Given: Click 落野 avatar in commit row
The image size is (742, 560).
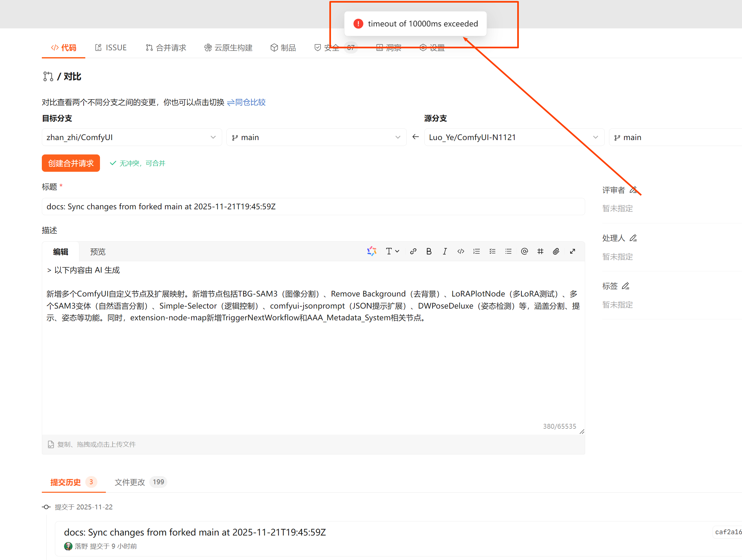Looking at the screenshot, I should [x=68, y=546].
